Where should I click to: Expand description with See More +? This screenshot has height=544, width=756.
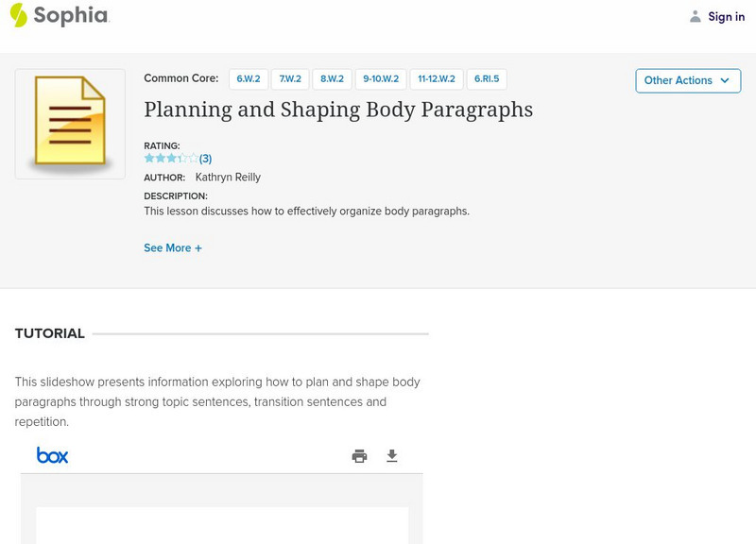point(173,248)
